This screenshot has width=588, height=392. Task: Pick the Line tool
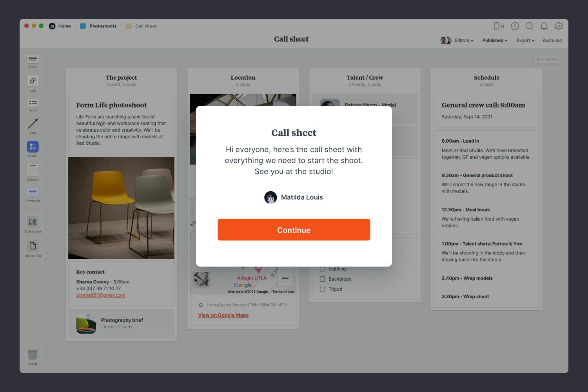[x=33, y=124]
